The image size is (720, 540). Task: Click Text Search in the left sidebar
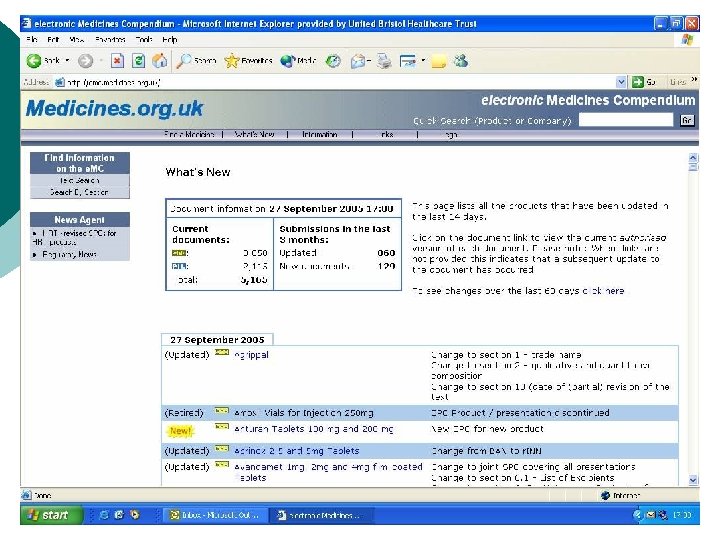[x=80, y=180]
